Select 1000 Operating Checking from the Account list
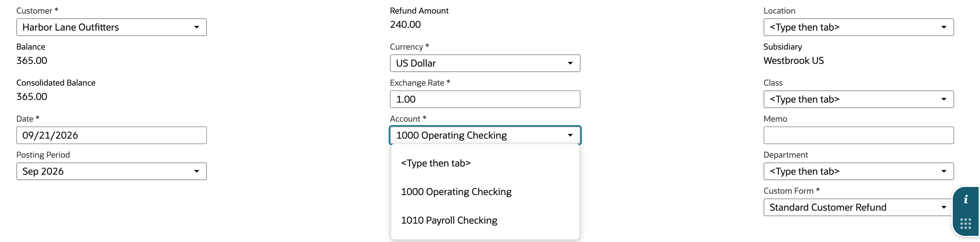Screen dimensions: 980x242 click(x=485, y=192)
